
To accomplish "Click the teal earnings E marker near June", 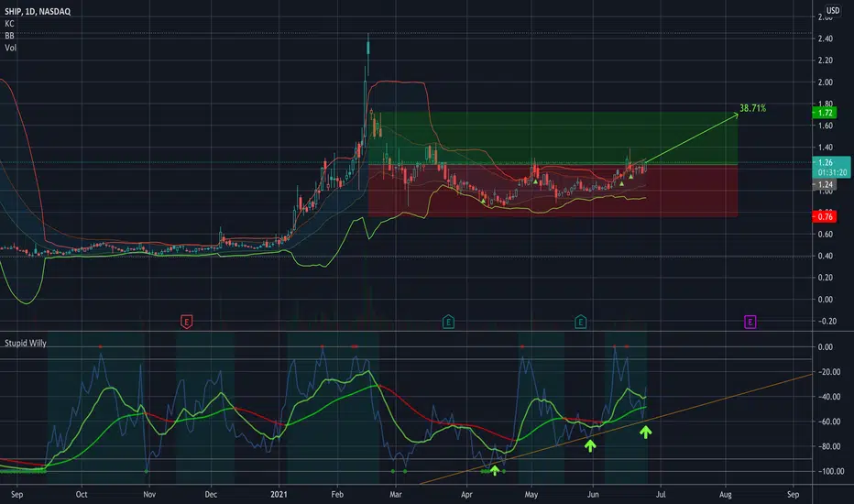I will tap(580, 322).
